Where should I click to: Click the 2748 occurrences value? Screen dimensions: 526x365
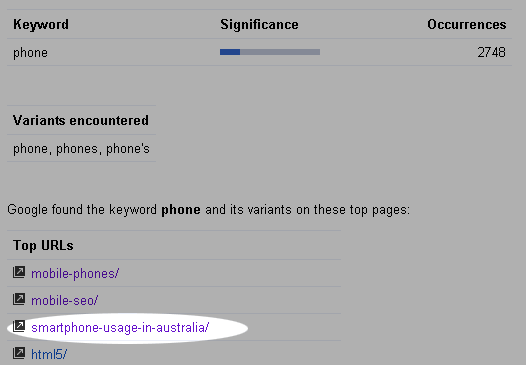491,52
